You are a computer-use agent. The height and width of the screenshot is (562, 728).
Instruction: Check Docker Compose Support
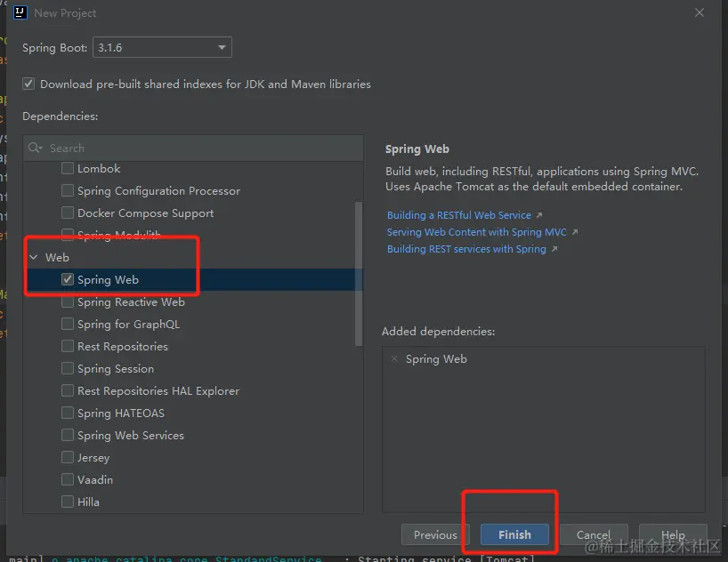68,213
